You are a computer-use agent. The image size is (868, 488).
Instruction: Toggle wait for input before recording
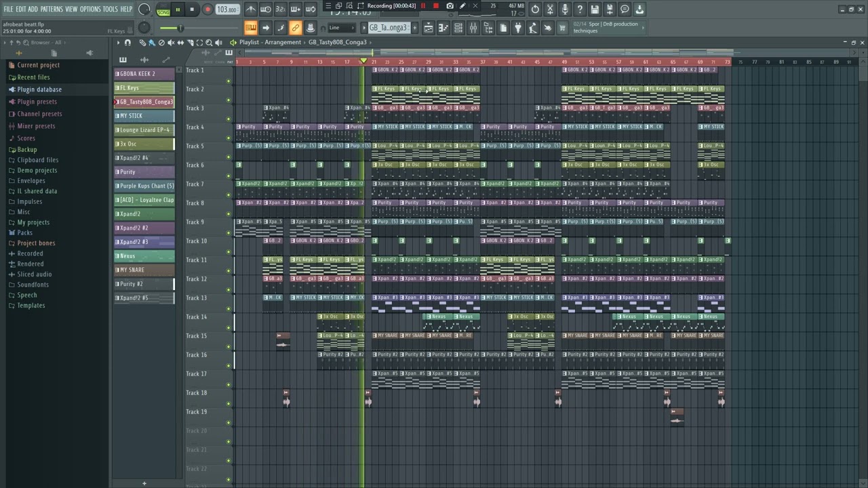pyautogui.click(x=266, y=9)
